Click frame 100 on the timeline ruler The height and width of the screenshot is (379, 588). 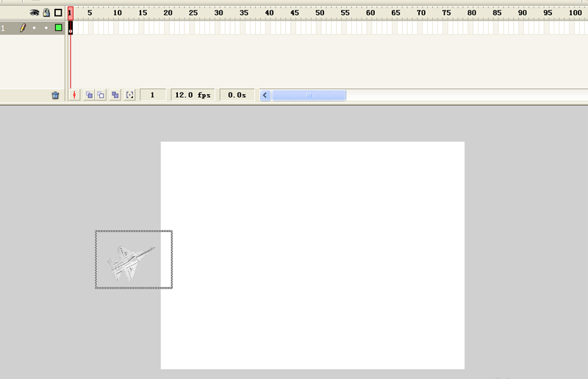[576, 12]
